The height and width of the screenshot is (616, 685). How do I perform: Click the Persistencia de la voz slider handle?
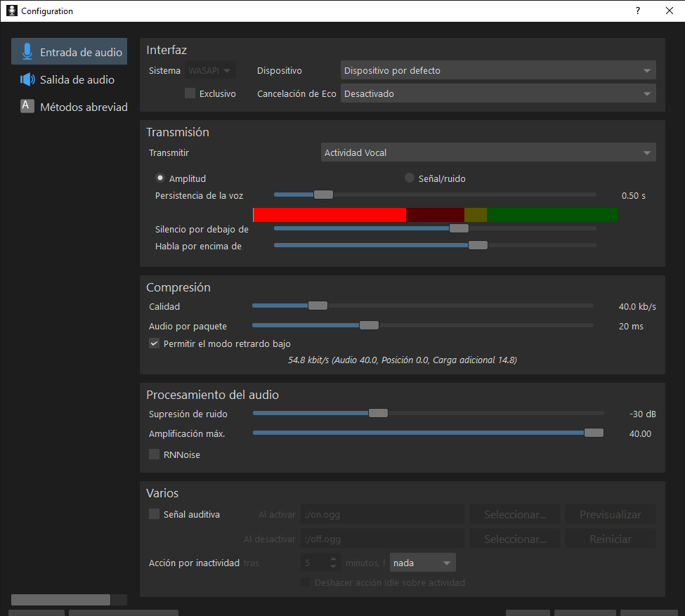tap(323, 195)
